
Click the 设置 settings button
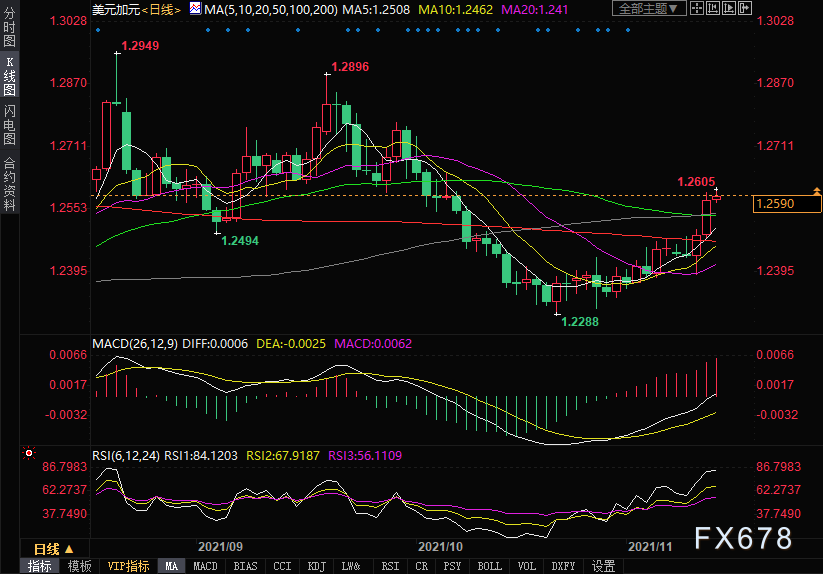pyautogui.click(x=603, y=566)
